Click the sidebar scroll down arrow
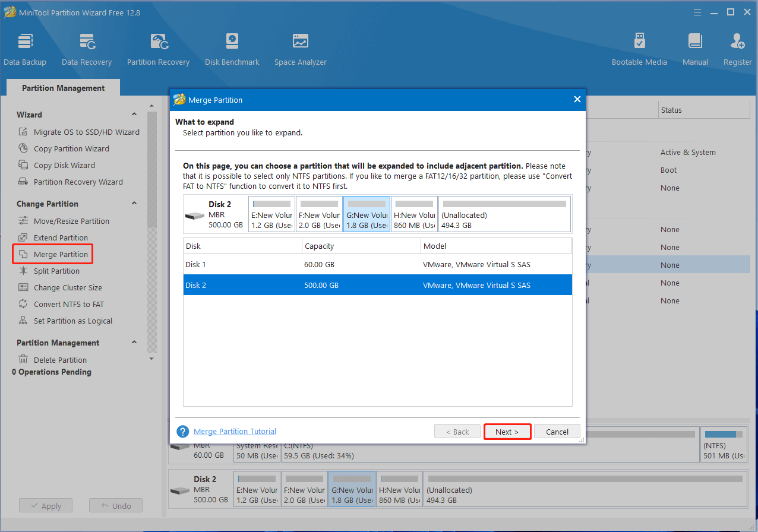The height and width of the screenshot is (532, 758). pos(151,359)
